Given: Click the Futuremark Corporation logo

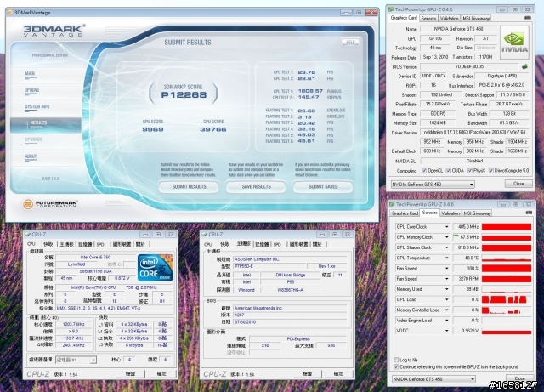Looking at the screenshot, I should pos(50,204).
